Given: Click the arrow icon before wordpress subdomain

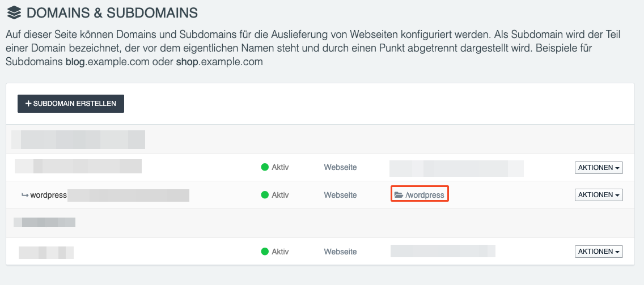Looking at the screenshot, I should 25,195.
